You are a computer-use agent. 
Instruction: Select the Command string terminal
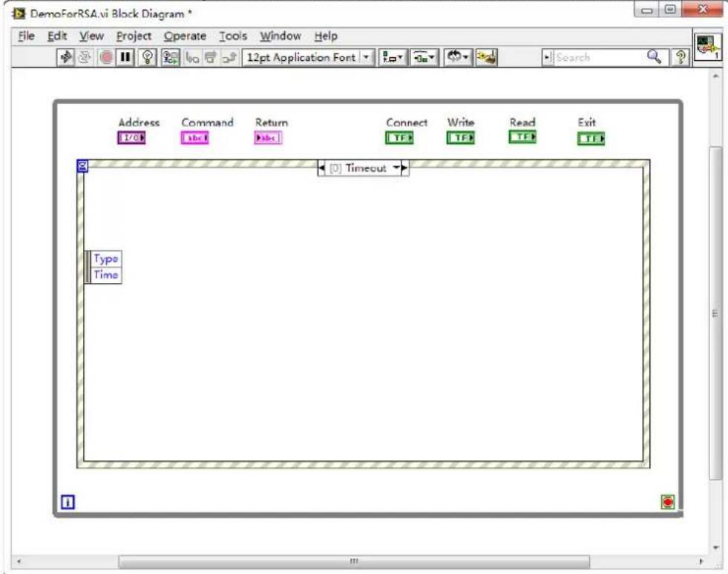pyautogui.click(x=194, y=138)
